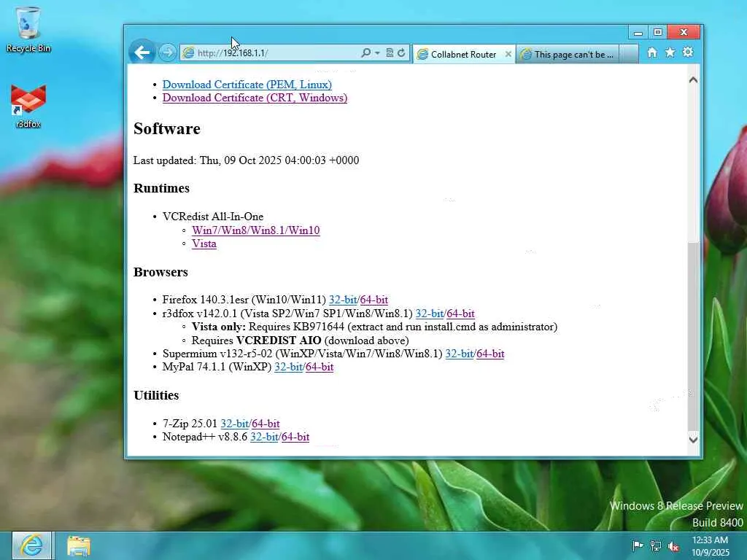Open a new blank tab
The height and width of the screenshot is (560, 747).
coord(630,54)
